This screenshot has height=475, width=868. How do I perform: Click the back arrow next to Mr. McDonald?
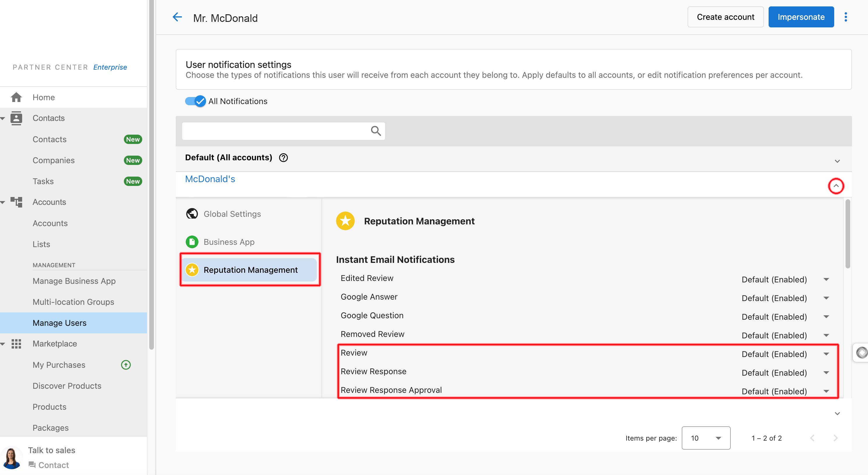pos(177,17)
